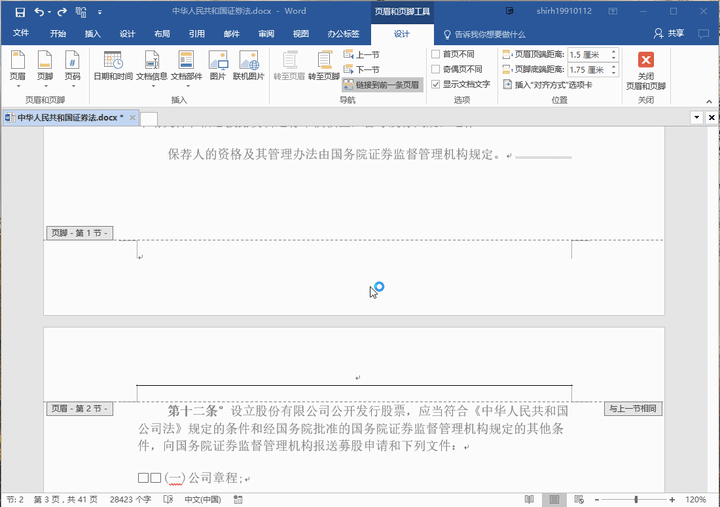Image resolution: width=720 pixels, height=507 pixels.
Task: Switch to Web Layout view
Action: point(579,499)
